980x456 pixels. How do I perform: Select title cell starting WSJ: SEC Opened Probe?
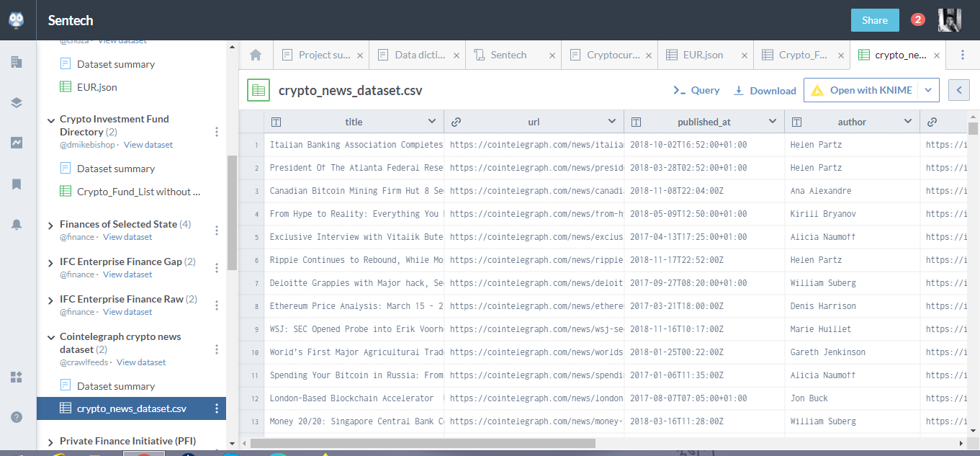click(354, 329)
